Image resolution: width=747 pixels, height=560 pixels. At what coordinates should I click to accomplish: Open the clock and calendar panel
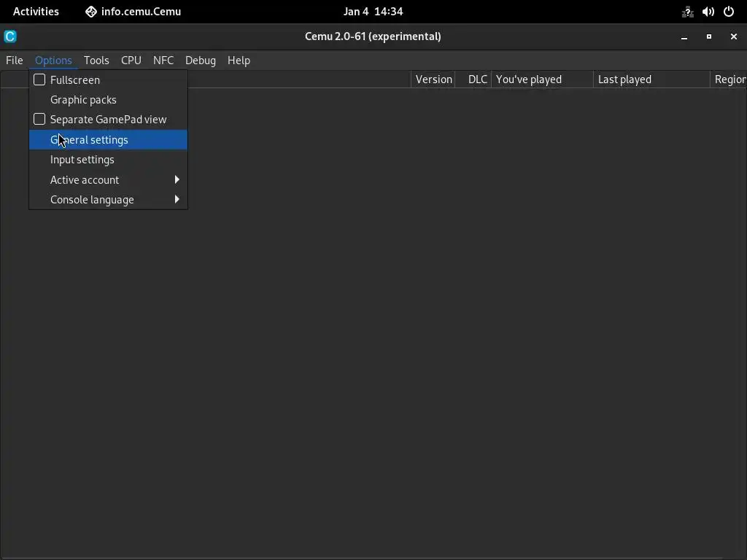[373, 12]
